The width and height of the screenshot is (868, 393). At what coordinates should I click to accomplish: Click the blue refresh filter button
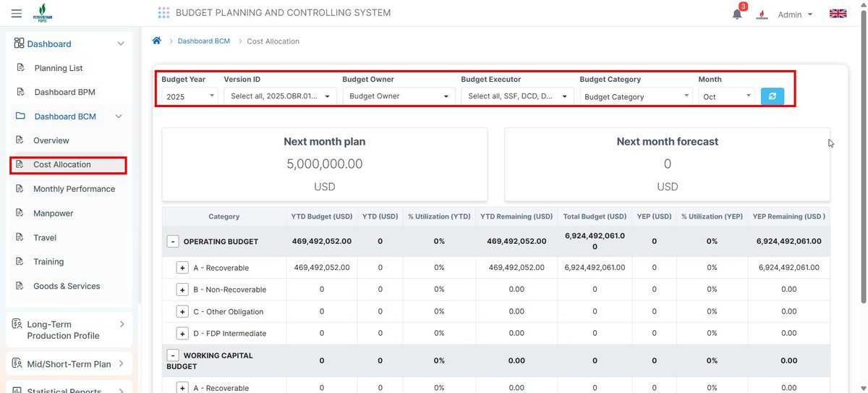click(772, 96)
